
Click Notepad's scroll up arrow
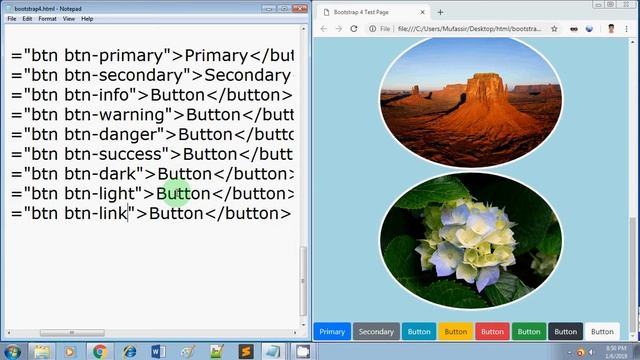pyautogui.click(x=303, y=29)
